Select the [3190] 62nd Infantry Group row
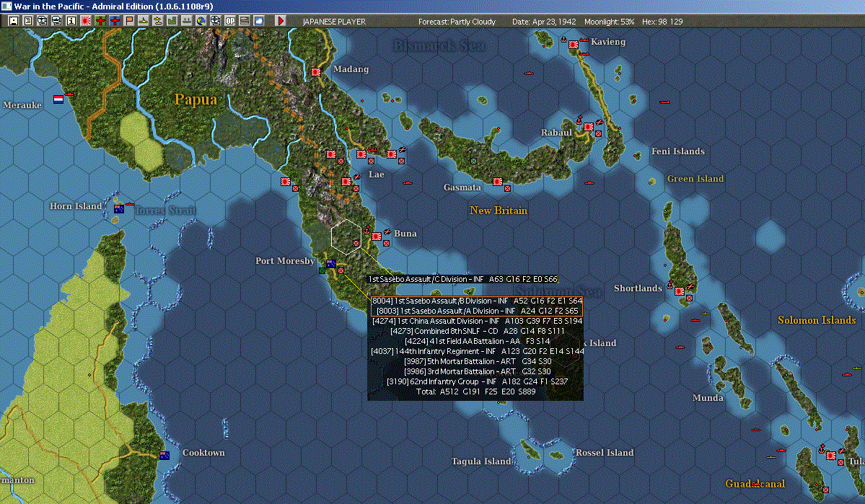 pyautogui.click(x=477, y=381)
